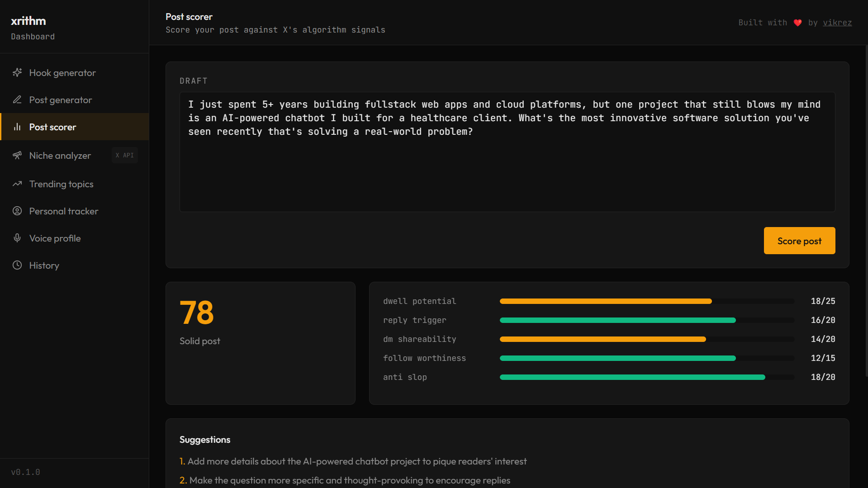
Task: Select the Post scorer sidebar item
Action: pos(75,127)
